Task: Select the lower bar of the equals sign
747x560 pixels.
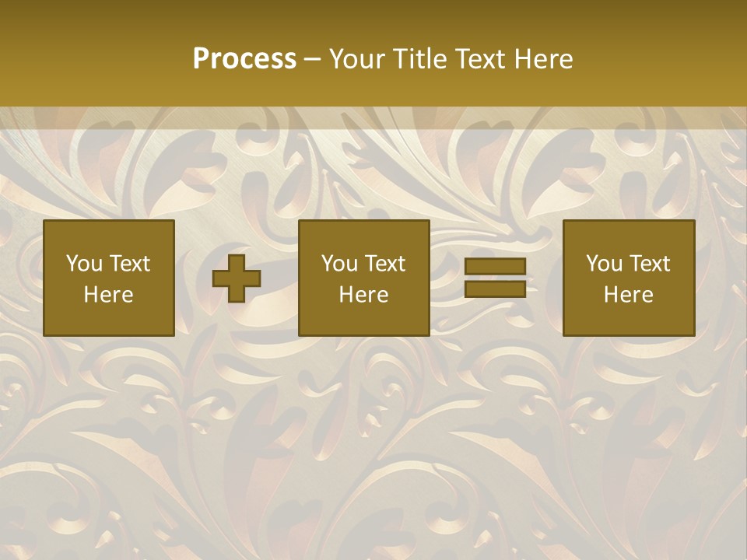Action: (495, 289)
